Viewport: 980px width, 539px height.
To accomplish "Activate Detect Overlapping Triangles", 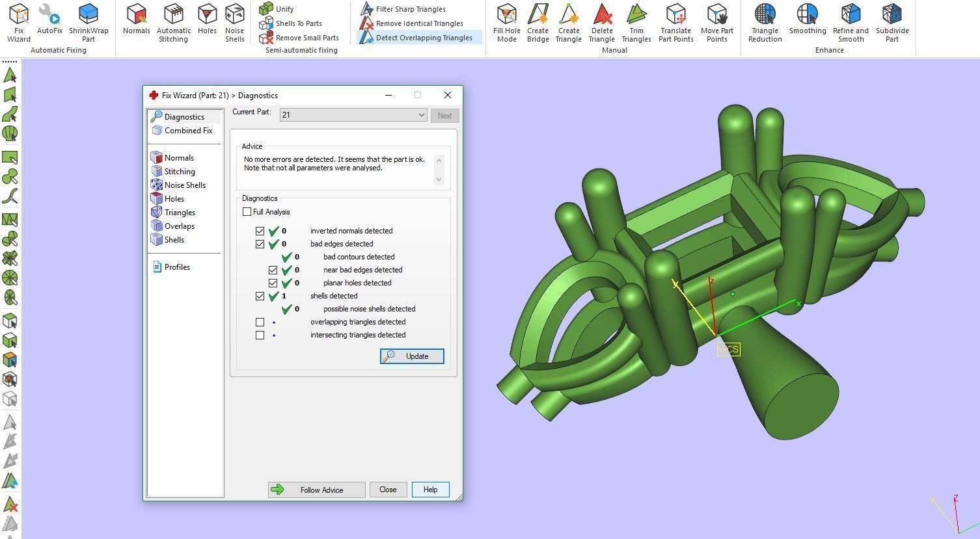I will [420, 38].
